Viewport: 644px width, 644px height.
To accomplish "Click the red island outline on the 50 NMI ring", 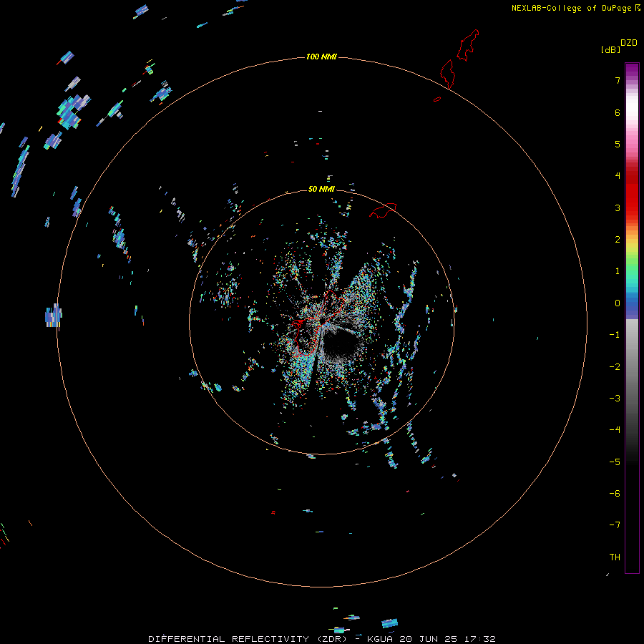I will click(x=383, y=210).
